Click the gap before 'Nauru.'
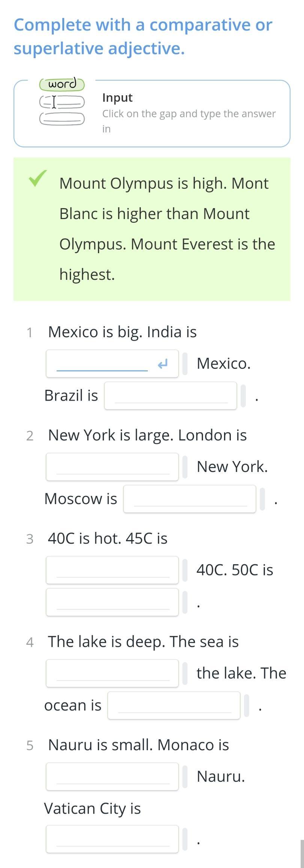 (x=112, y=776)
